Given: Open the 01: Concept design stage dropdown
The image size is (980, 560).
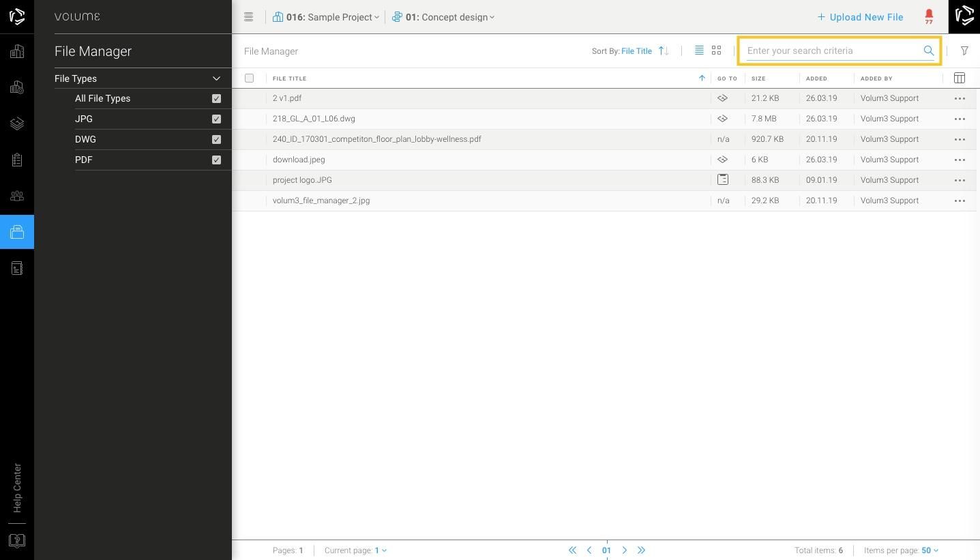Looking at the screenshot, I should pos(443,17).
